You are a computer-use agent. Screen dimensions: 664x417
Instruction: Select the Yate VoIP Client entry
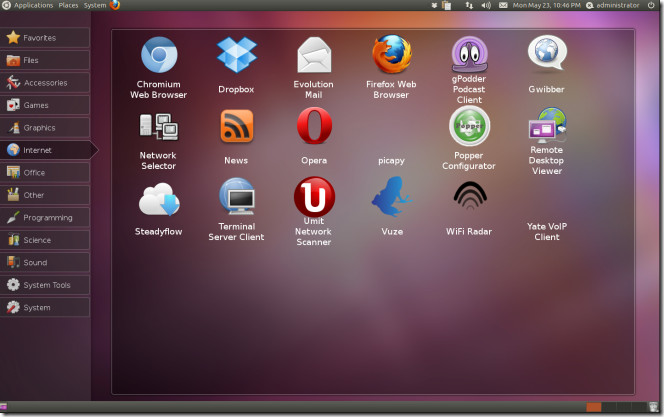coord(547,232)
